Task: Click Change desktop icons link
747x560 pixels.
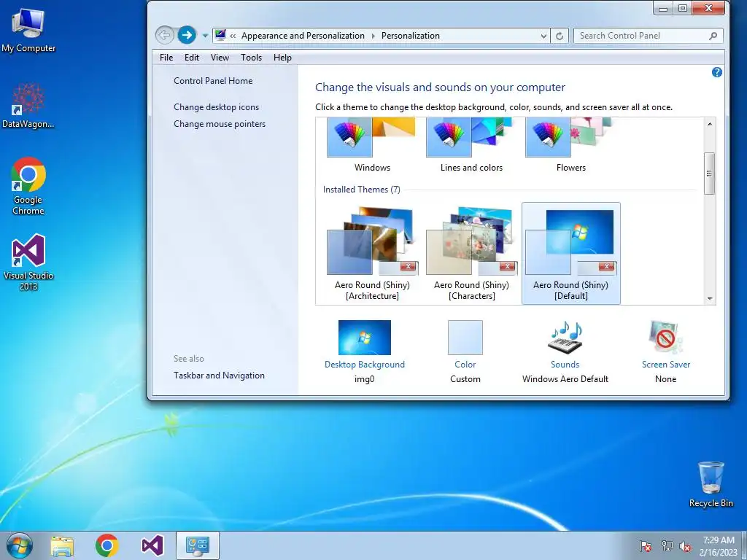Action: (x=216, y=107)
